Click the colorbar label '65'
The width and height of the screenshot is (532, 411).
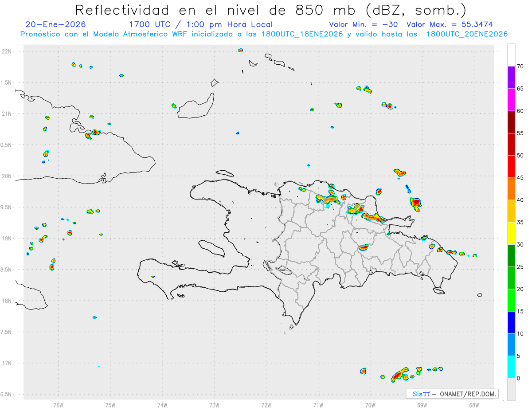520,89
